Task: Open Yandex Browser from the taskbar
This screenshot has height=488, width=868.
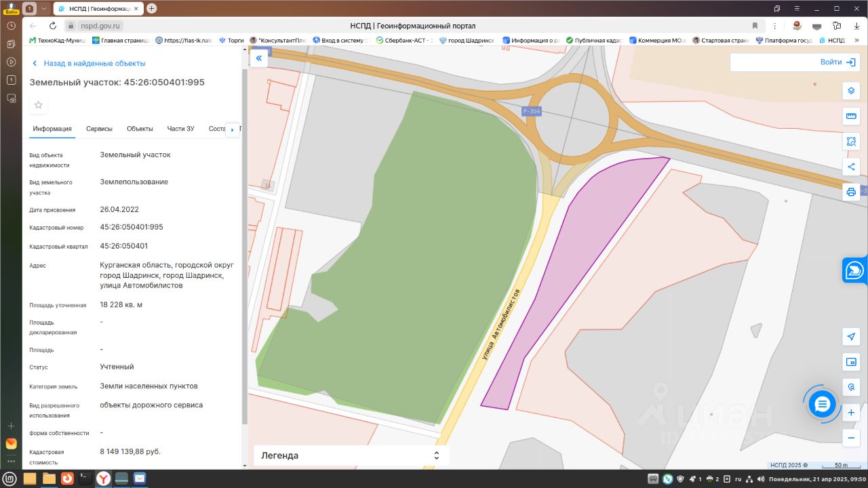Action: pyautogui.click(x=103, y=479)
